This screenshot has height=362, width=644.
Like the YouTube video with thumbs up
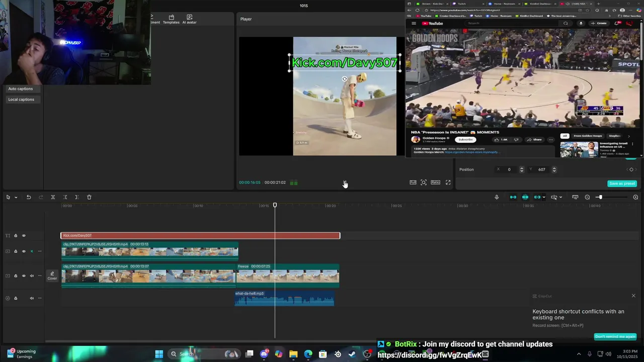(502, 139)
